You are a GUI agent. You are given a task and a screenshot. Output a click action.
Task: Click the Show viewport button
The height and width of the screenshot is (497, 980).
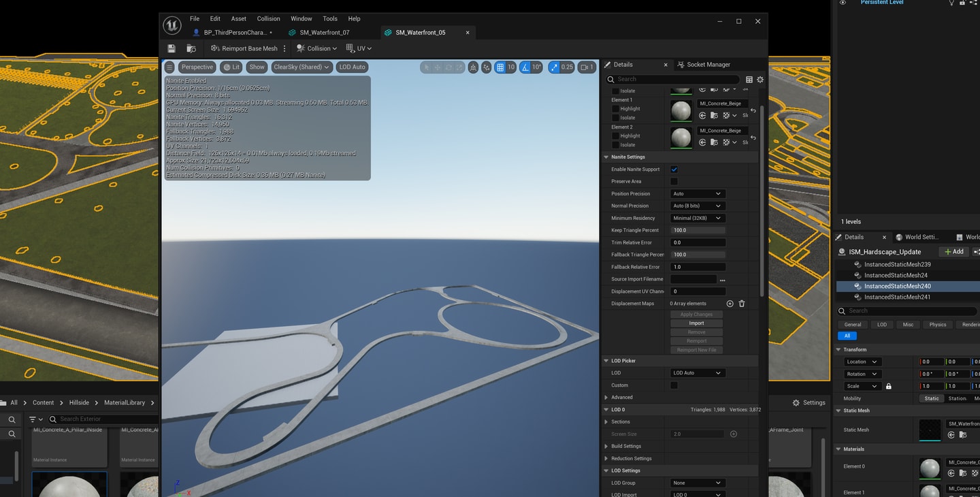[x=257, y=67]
